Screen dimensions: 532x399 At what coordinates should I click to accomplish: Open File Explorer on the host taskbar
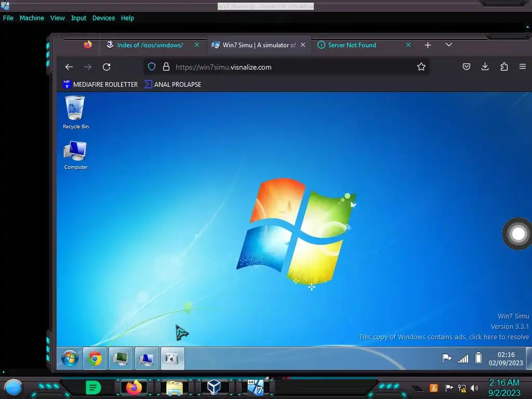point(175,388)
